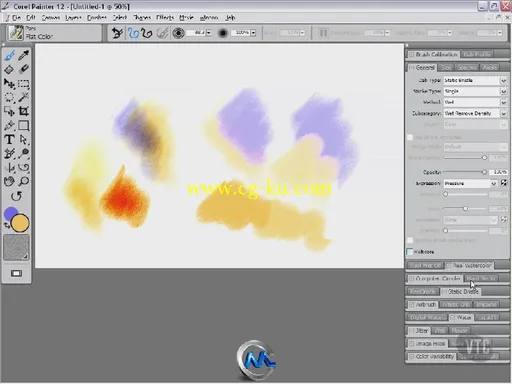
Task: Select the Cloner tool
Action: tap(9, 153)
